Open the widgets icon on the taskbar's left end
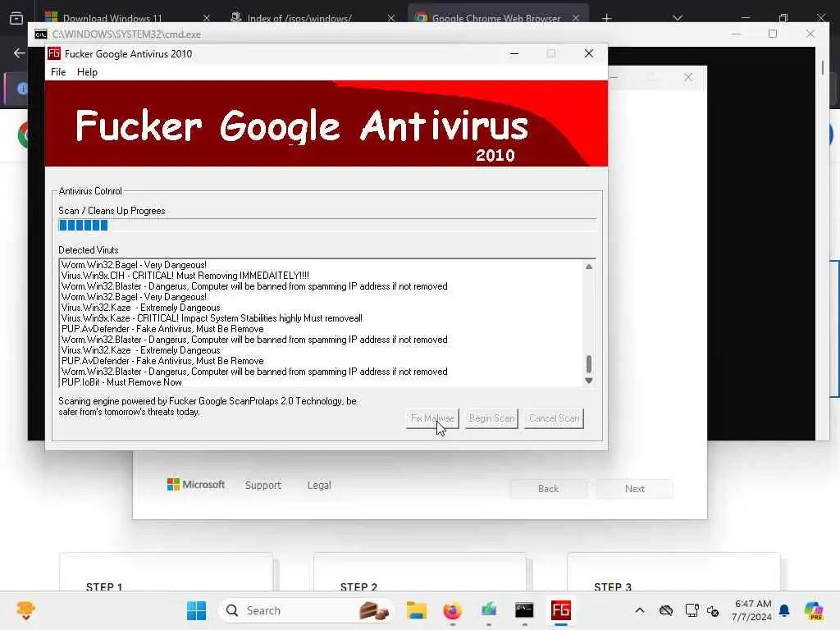 25,610
